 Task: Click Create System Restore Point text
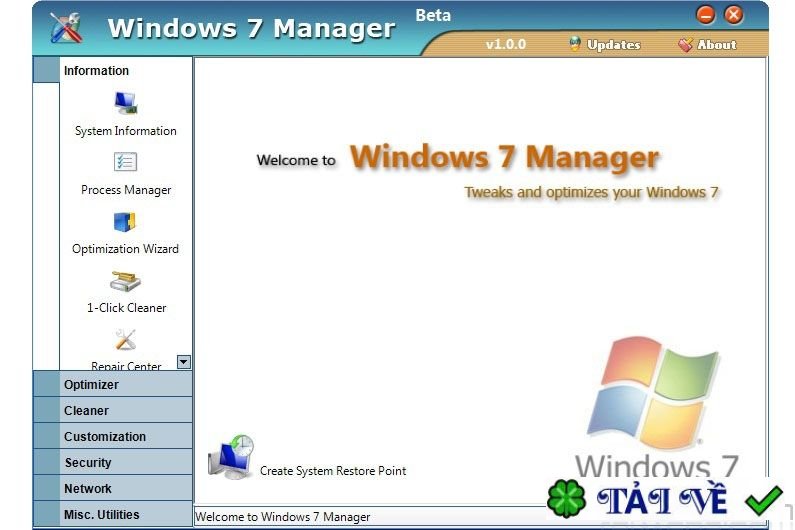[x=333, y=471]
